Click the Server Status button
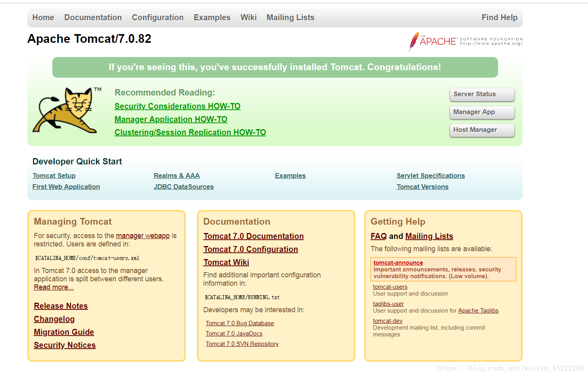The width and height of the screenshot is (588, 376). 482,94
